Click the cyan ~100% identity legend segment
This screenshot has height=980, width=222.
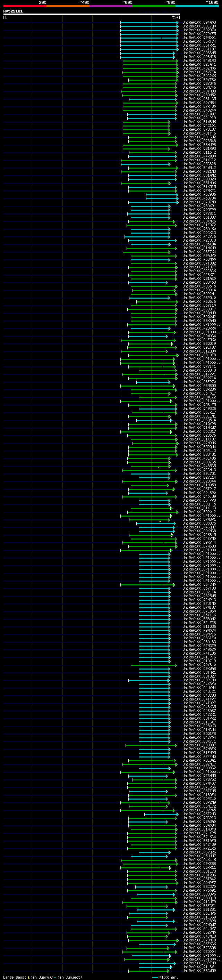coord(197,6)
